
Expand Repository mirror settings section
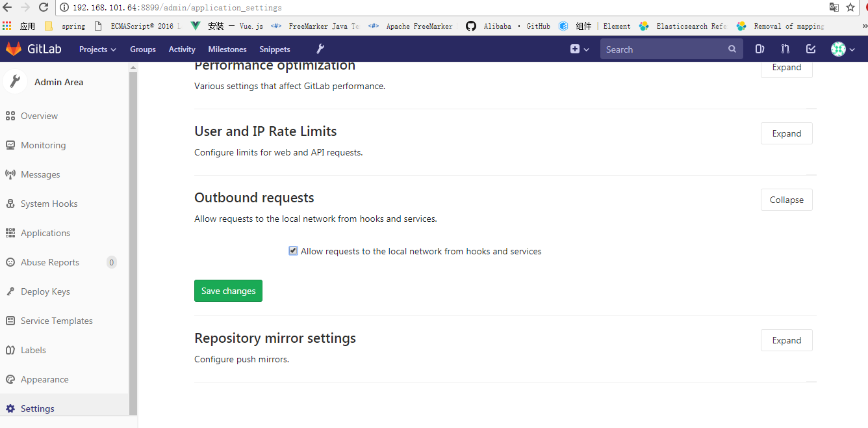tap(786, 340)
